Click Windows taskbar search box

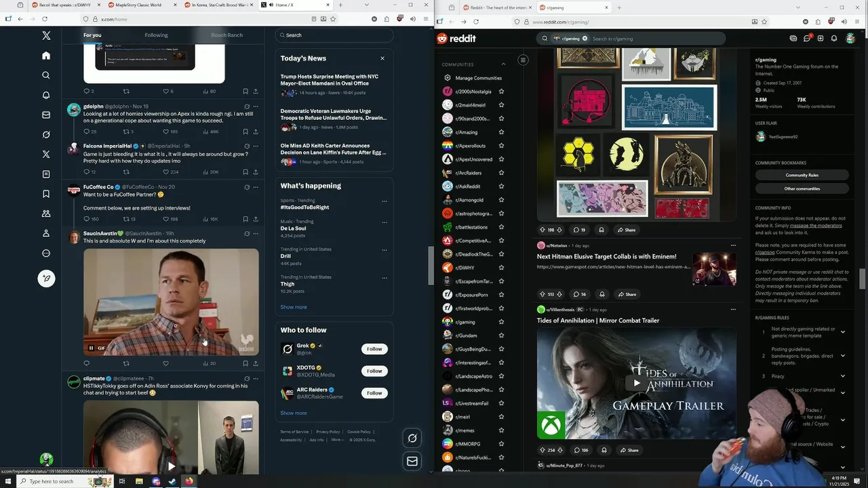(53, 481)
